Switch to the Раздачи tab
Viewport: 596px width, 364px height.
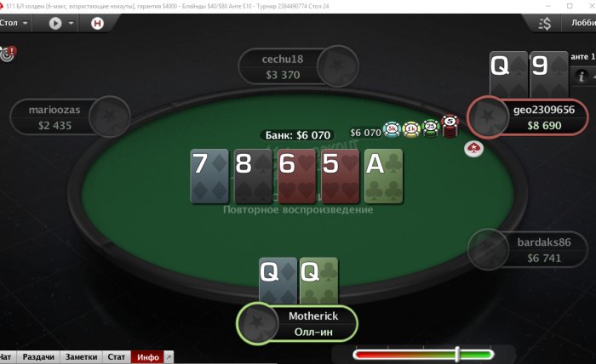38,357
